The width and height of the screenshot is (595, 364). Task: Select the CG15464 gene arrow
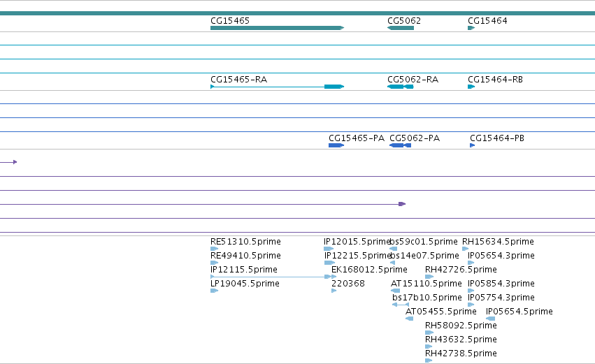pyautogui.click(x=471, y=28)
